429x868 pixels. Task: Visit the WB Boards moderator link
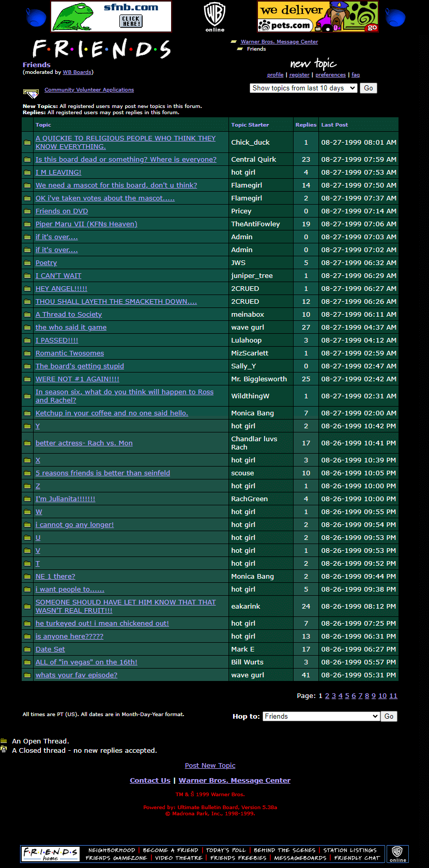(77, 72)
